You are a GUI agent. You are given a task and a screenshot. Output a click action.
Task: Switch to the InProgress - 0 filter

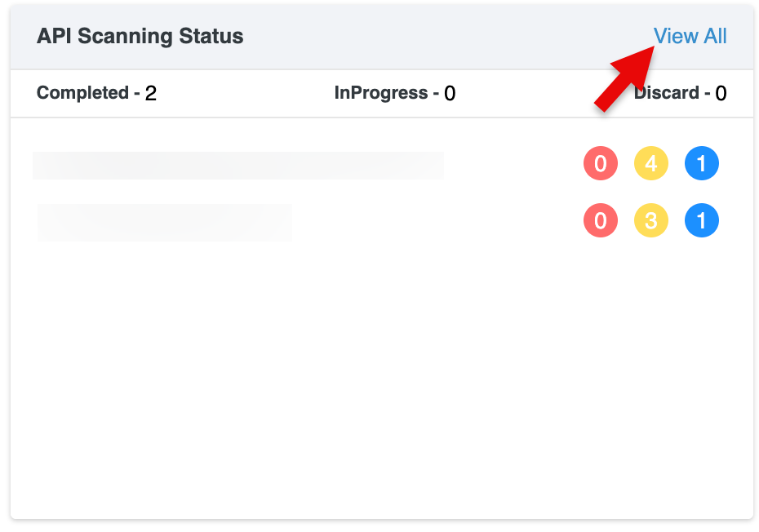(x=395, y=92)
